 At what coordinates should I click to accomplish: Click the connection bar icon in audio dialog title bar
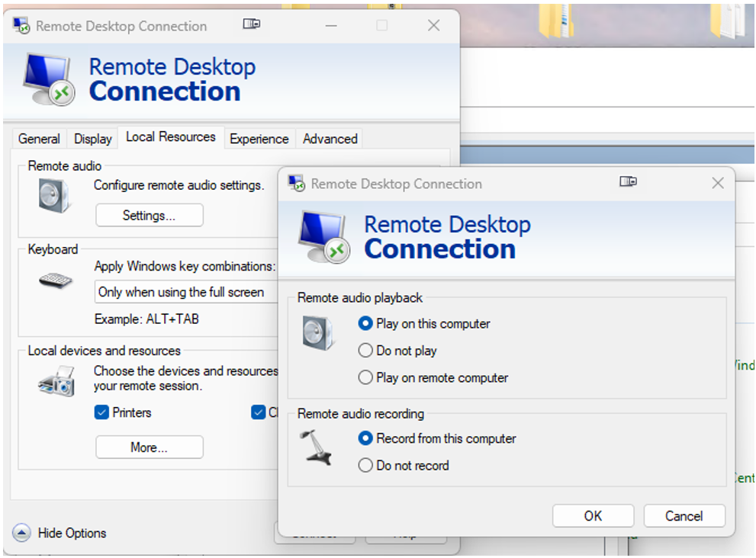(x=629, y=181)
